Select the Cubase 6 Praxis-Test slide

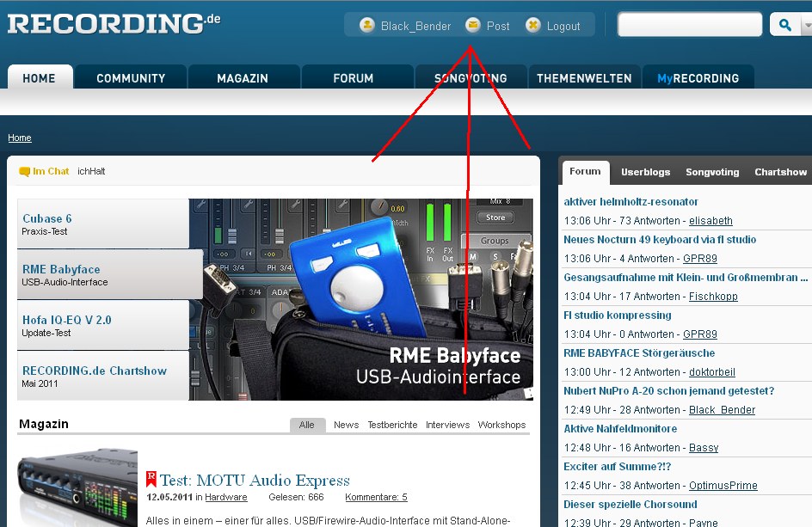(x=103, y=224)
